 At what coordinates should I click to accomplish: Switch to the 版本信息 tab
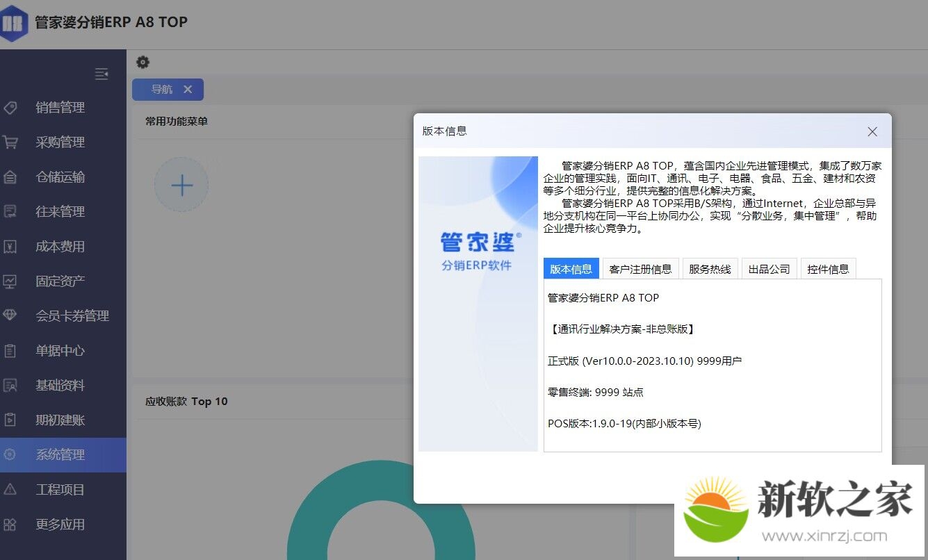click(571, 269)
